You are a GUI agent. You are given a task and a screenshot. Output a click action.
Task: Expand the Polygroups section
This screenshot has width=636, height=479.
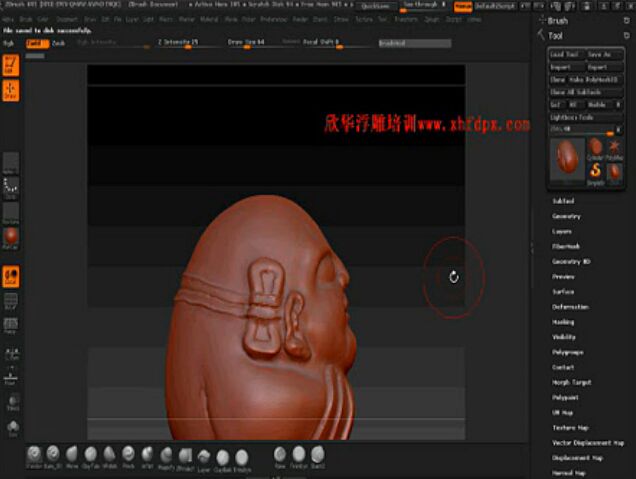pos(568,352)
